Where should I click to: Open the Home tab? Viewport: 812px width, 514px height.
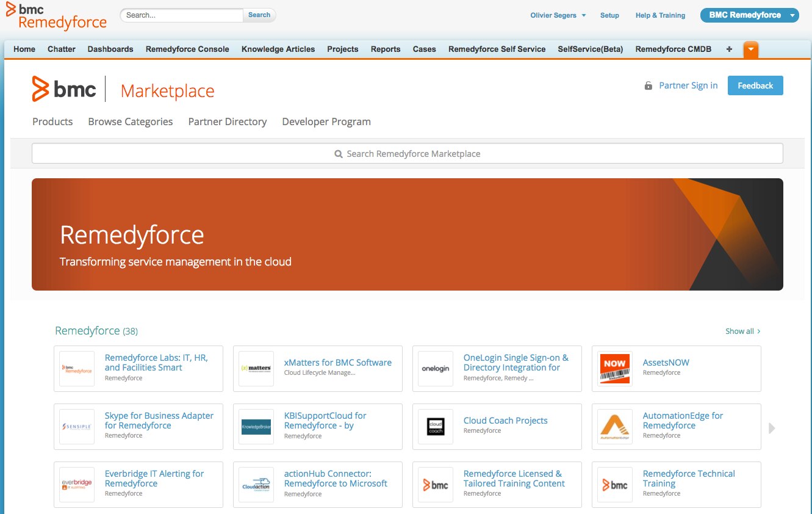pyautogui.click(x=24, y=49)
